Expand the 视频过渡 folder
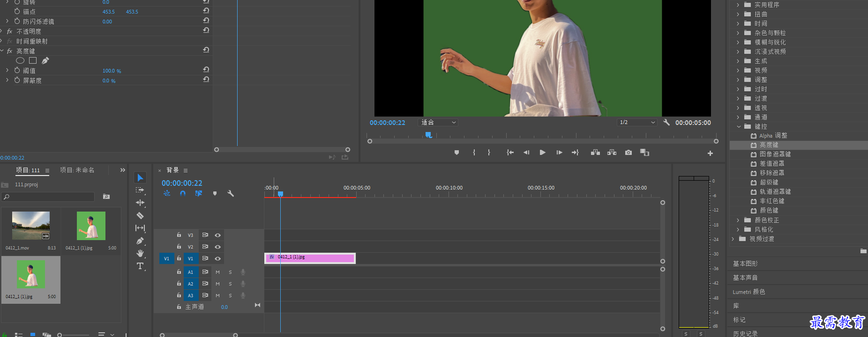The width and height of the screenshot is (868, 337). 733,239
